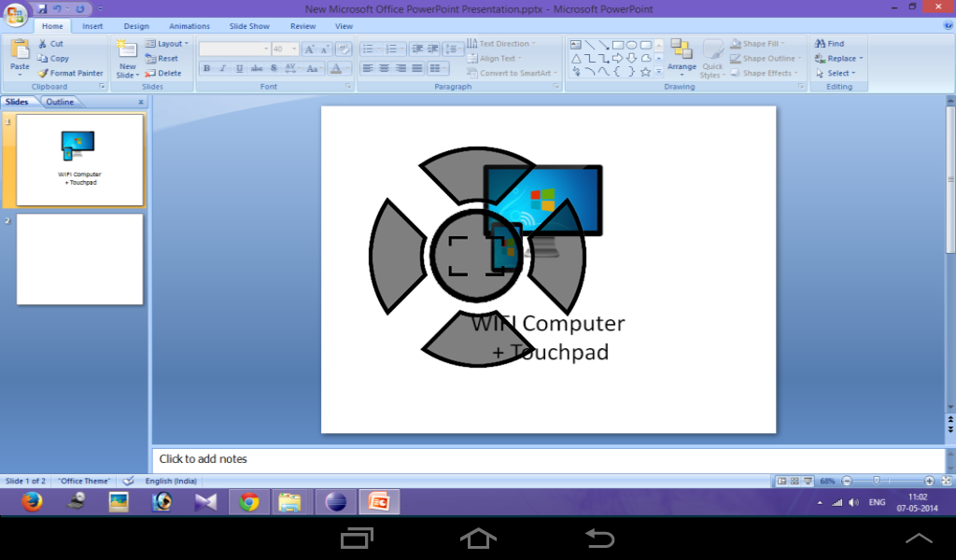This screenshot has height=560, width=956.
Task: Justify the text
Action: (417, 68)
